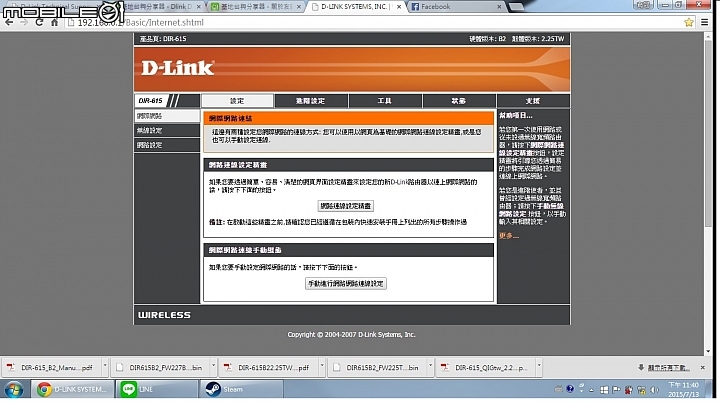
Task: Open the volume speaker icon in tray
Action: click(x=655, y=390)
